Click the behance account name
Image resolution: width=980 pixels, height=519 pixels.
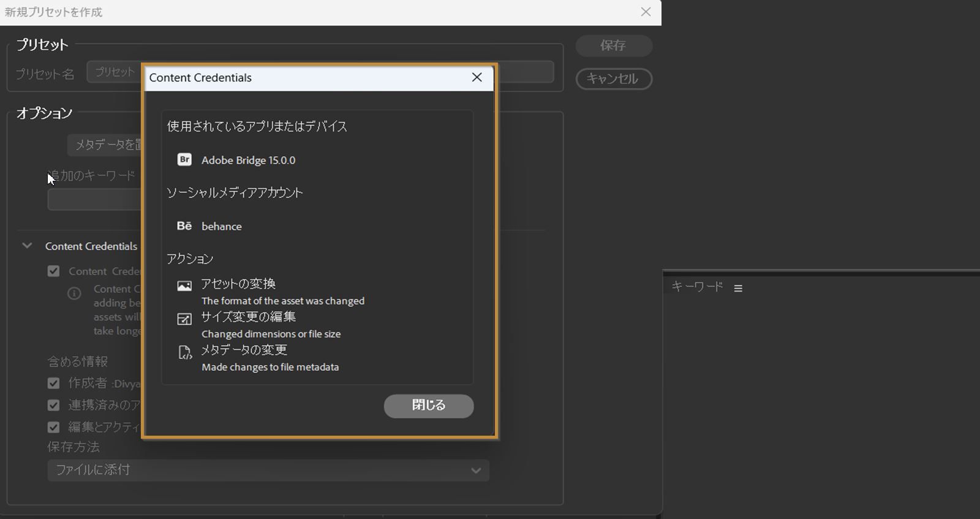[x=222, y=226]
